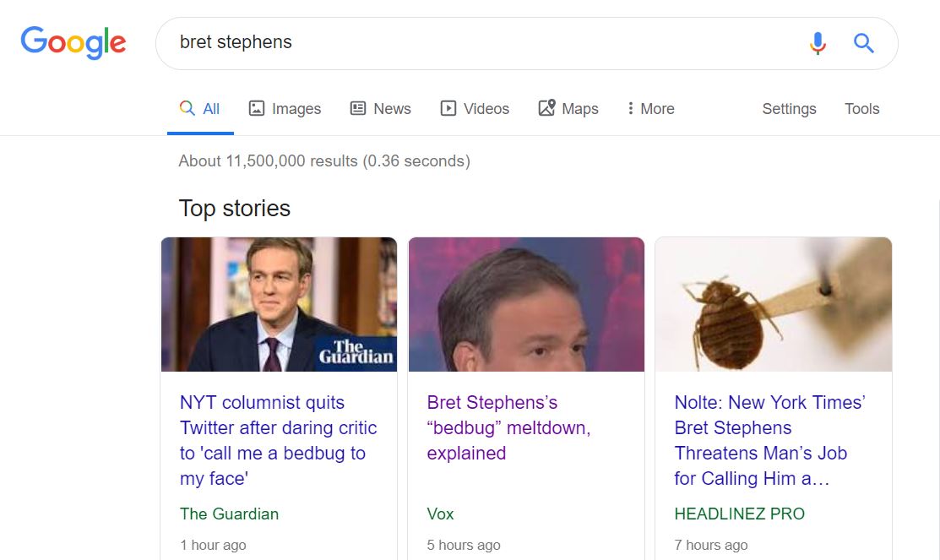Open 'Nolte: New York Times' Bret Stephens' headline
Image resolution: width=940 pixels, height=560 pixels.
point(769,440)
